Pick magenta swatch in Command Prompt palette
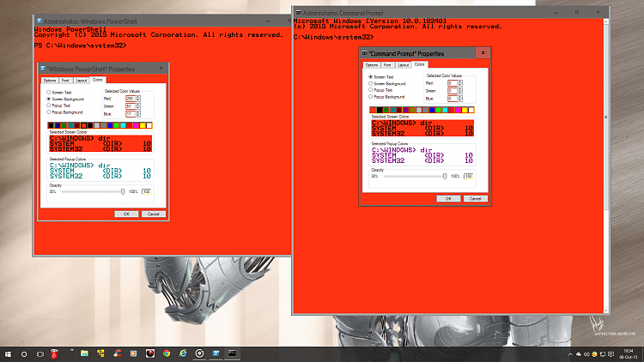This screenshot has height=362, width=644. [458, 110]
